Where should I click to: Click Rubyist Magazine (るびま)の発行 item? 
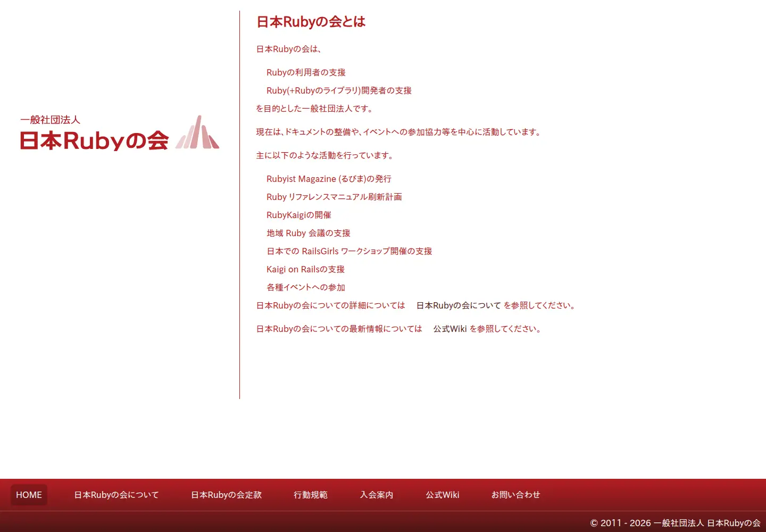click(329, 179)
